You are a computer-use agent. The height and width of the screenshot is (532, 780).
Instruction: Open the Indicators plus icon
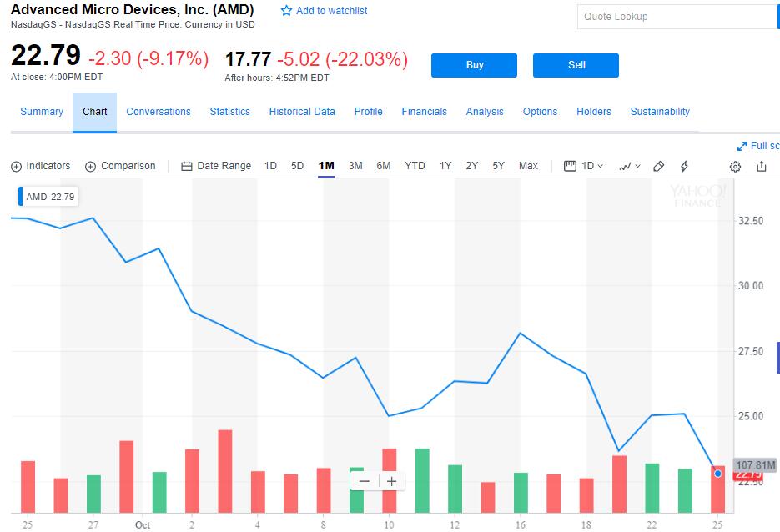16,166
